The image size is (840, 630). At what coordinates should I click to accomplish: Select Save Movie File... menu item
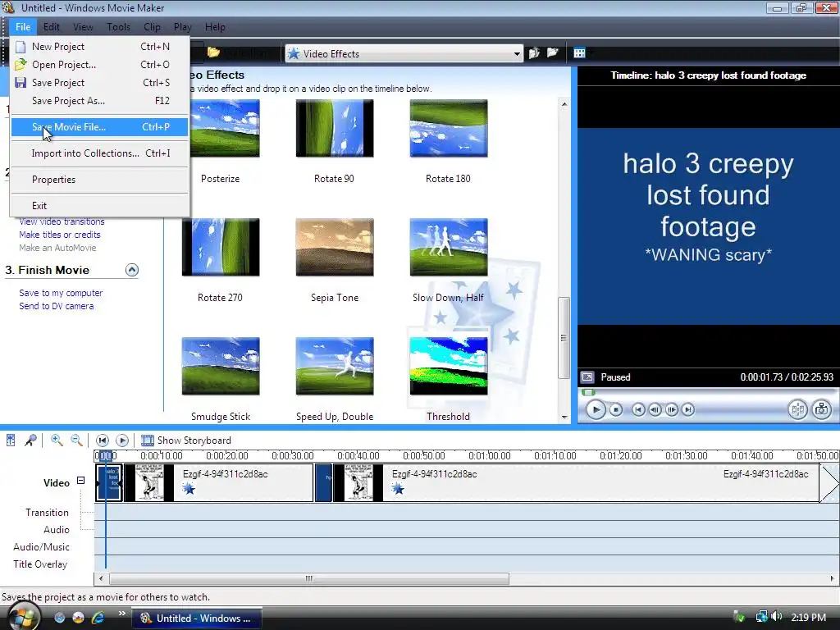[x=99, y=127]
